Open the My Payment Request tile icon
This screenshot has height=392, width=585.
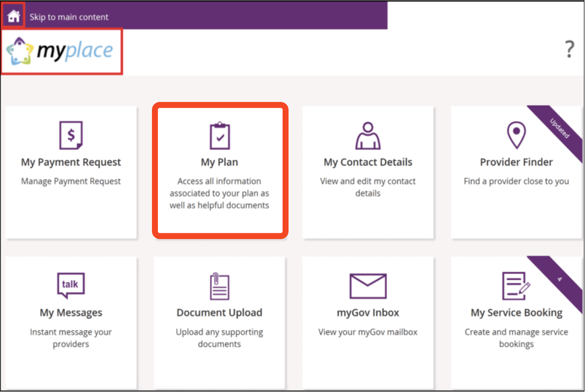pyautogui.click(x=71, y=134)
